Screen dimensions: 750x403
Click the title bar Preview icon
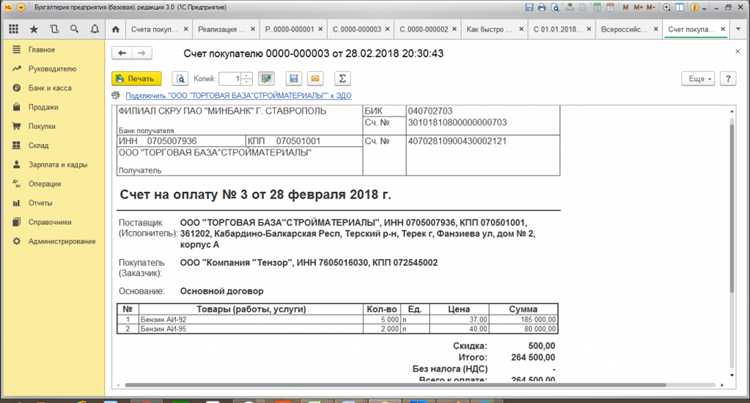pos(555,8)
